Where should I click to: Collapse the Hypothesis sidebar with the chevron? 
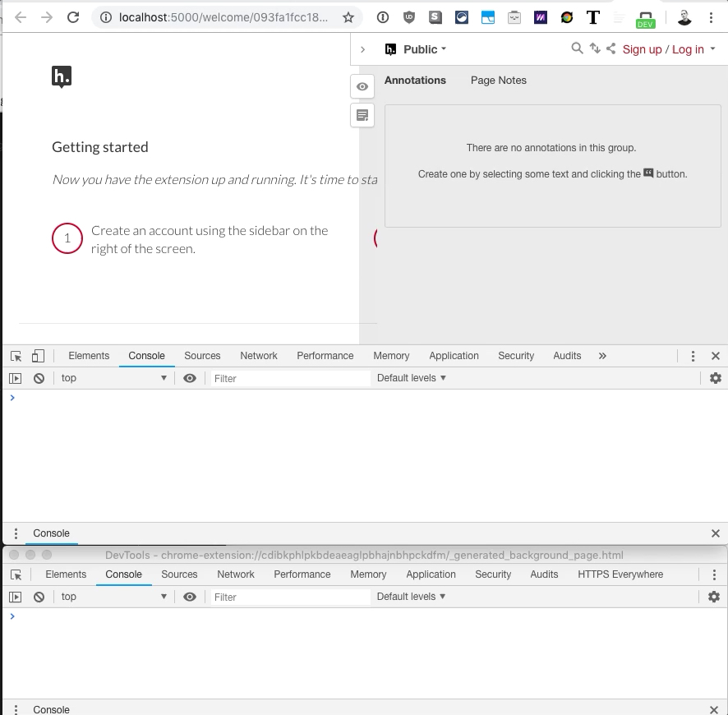362,49
